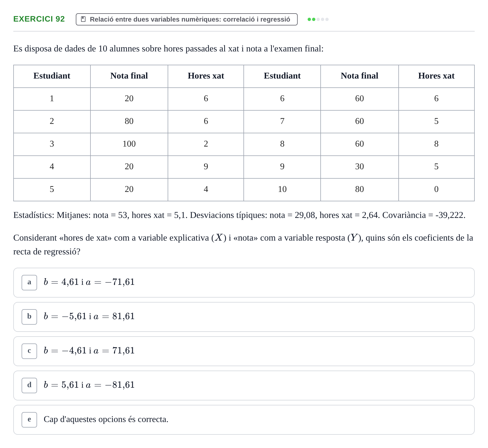Click the intro sentence 'Es disposa de dades'

[x=168, y=49]
